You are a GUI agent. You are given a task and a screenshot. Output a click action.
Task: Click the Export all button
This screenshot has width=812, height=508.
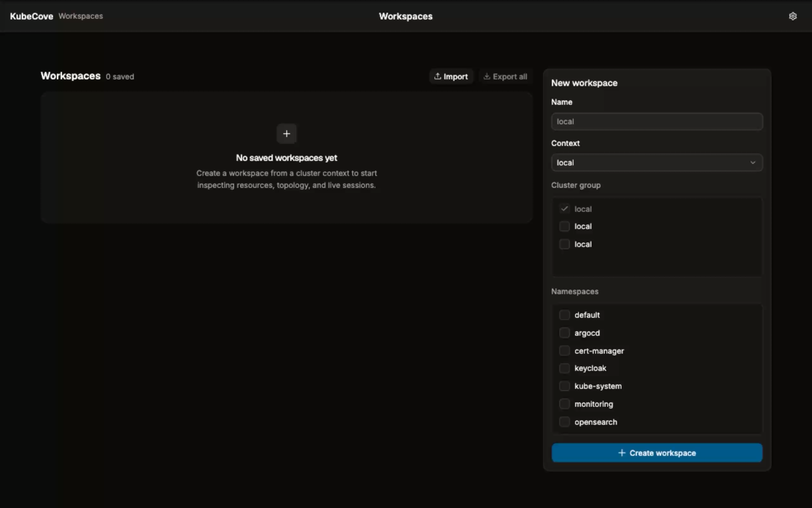pos(505,77)
